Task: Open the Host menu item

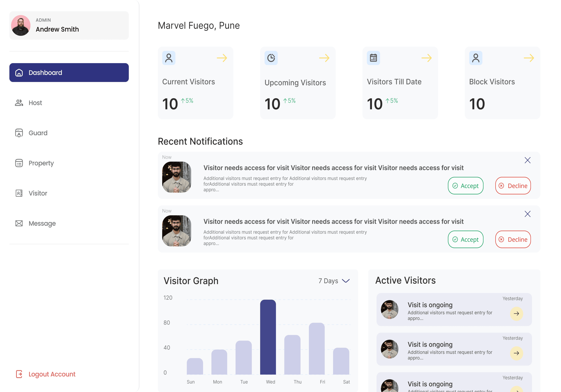Action: (35, 103)
